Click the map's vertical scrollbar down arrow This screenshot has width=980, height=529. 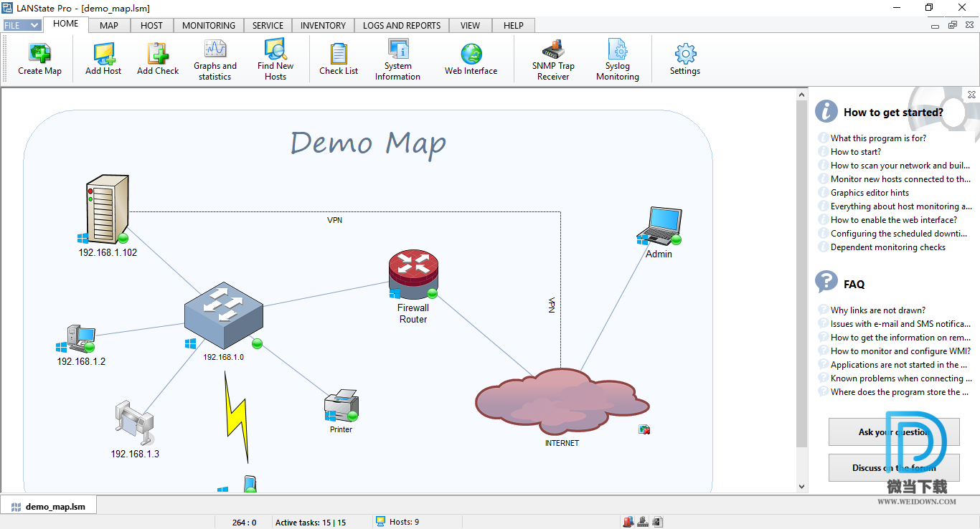pyautogui.click(x=802, y=487)
